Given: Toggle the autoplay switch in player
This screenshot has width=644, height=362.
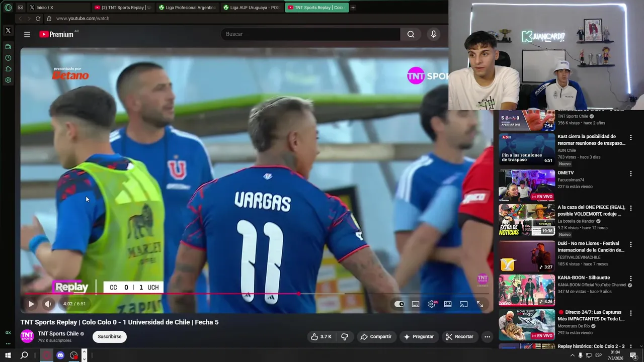Looking at the screenshot, I should point(399,304).
